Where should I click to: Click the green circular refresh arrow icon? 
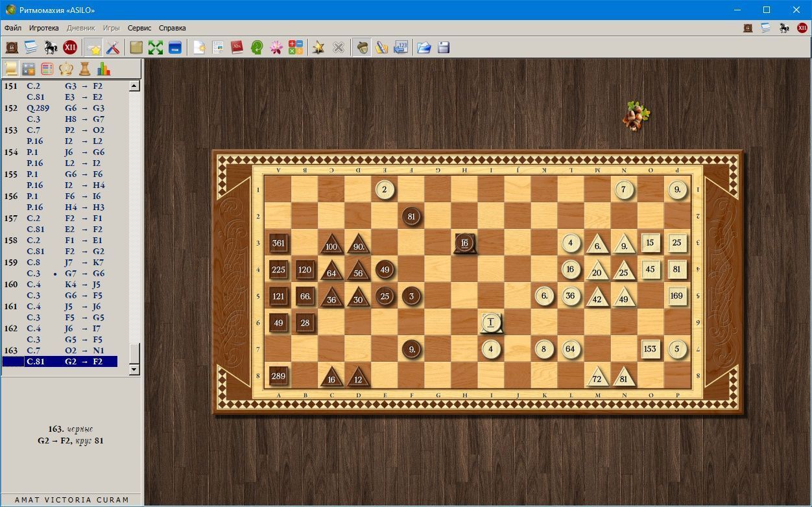tap(257, 47)
